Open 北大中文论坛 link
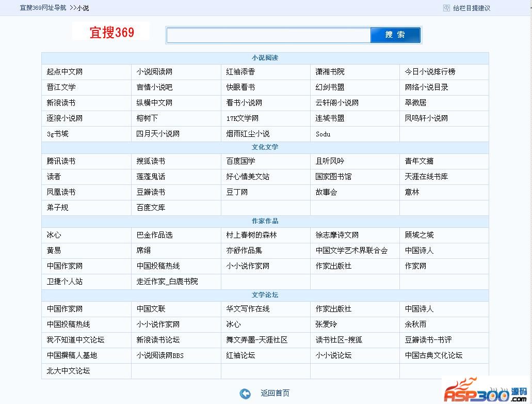 click(x=68, y=371)
